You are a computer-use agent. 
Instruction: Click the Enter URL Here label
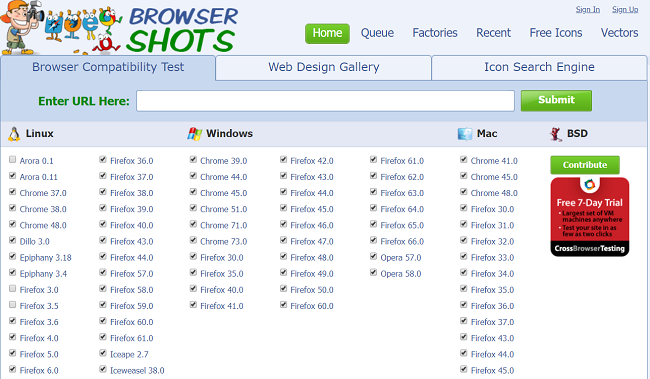(x=84, y=101)
